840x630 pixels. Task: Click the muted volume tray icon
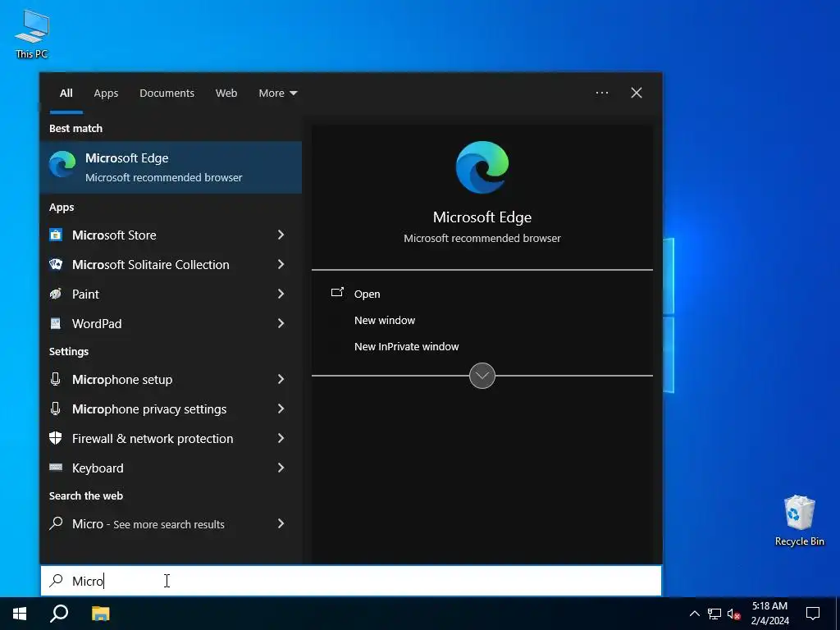(733, 614)
